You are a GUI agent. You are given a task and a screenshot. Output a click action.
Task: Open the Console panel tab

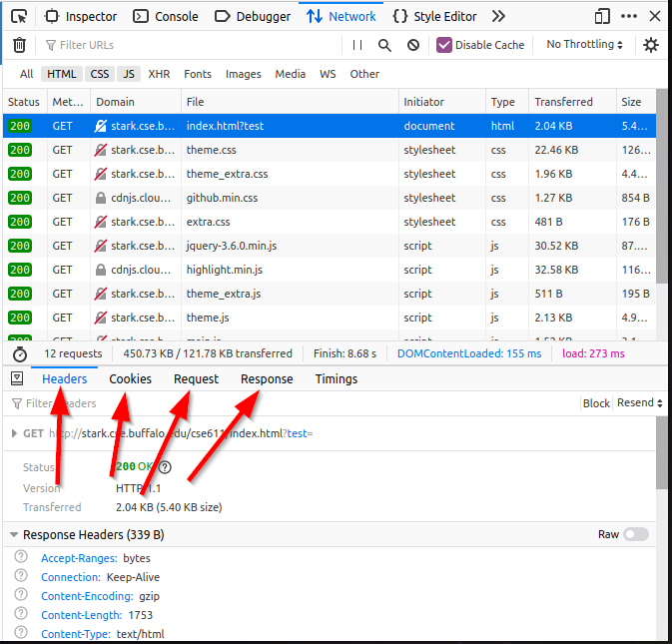point(166,16)
